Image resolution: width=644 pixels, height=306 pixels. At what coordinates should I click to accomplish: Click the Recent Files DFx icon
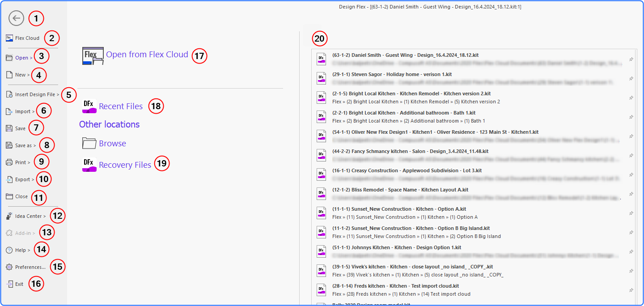click(89, 106)
